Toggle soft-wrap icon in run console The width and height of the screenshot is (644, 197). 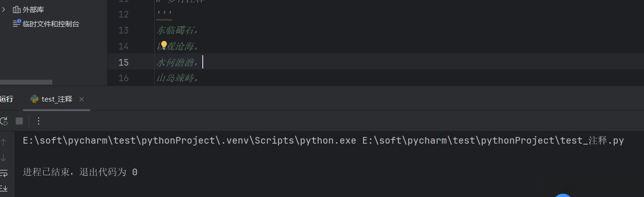[4, 173]
